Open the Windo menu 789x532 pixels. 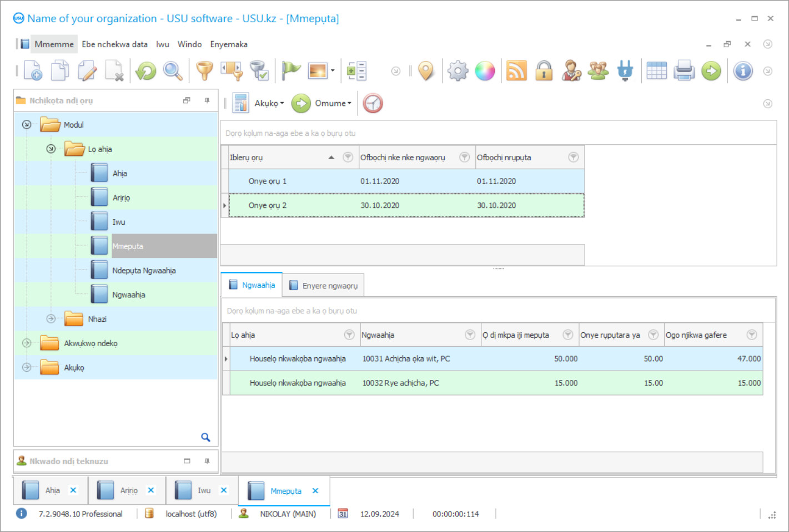[189, 44]
